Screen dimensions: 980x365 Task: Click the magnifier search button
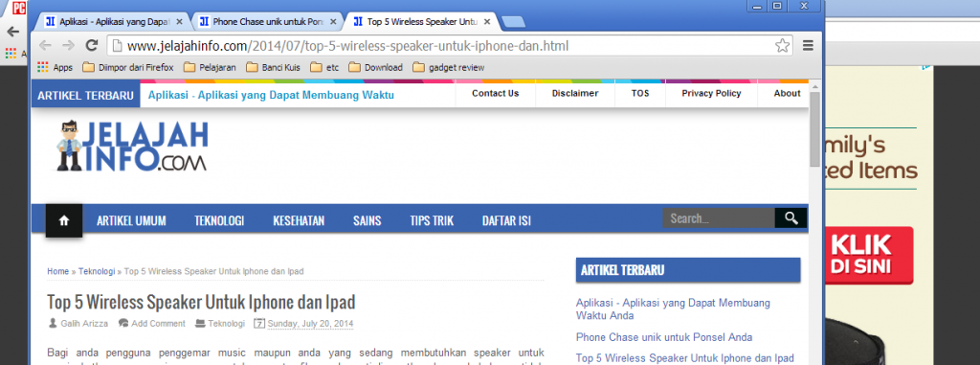tap(791, 218)
